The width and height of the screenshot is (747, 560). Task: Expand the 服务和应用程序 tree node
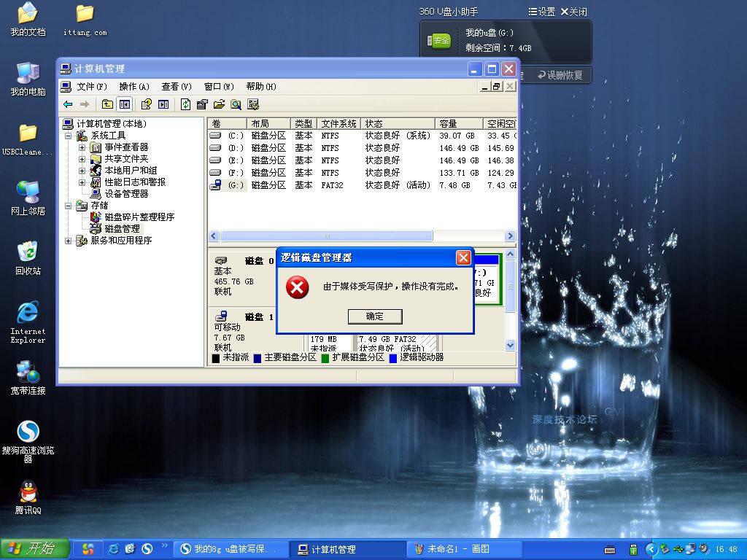pyautogui.click(x=69, y=241)
